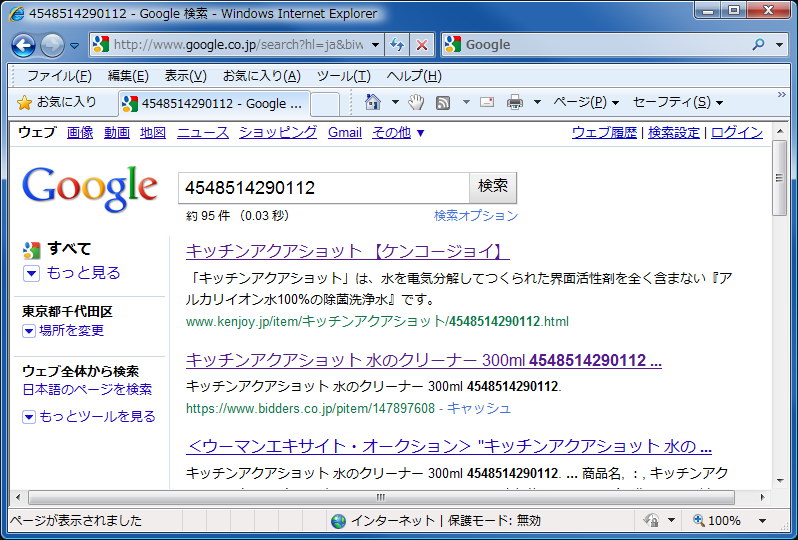
Task: Open the 検索設定 link
Action: 674,133
